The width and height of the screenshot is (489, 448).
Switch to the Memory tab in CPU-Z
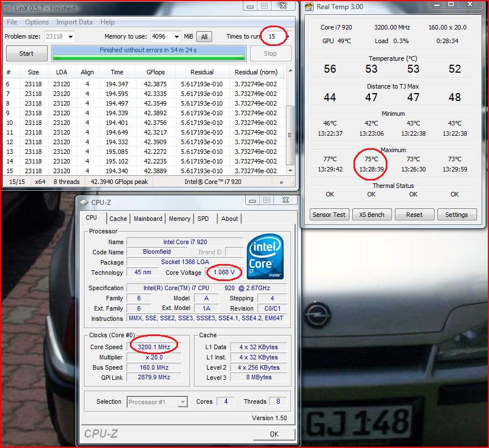pyautogui.click(x=180, y=219)
